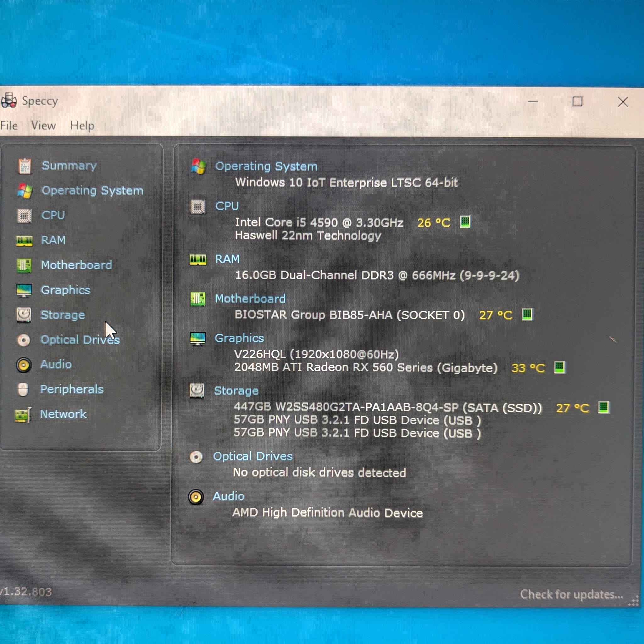
Task: Open the File menu
Action: pos(9,125)
